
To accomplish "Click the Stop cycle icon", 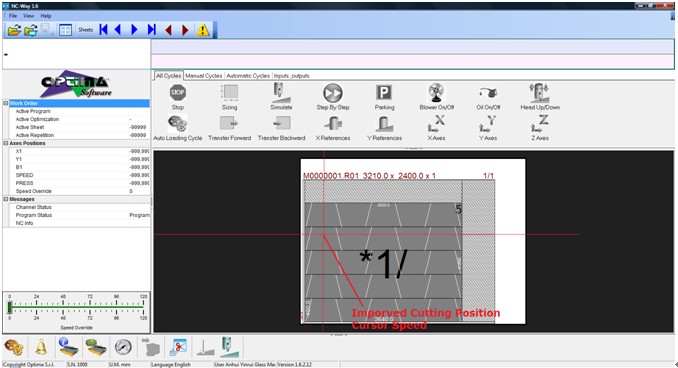I will [x=178, y=93].
